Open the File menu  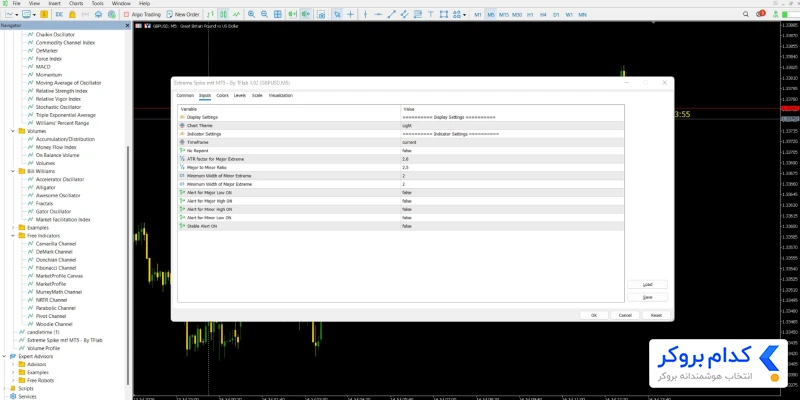(x=16, y=3)
